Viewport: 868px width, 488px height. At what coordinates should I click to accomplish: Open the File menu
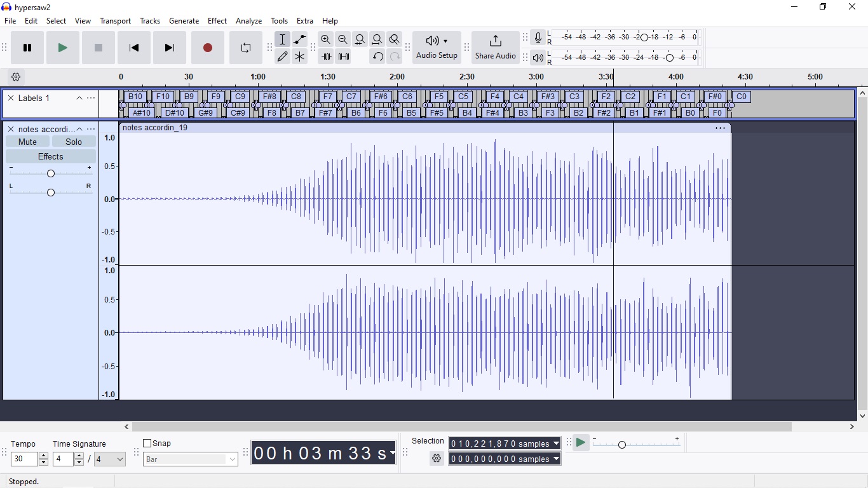click(x=10, y=21)
